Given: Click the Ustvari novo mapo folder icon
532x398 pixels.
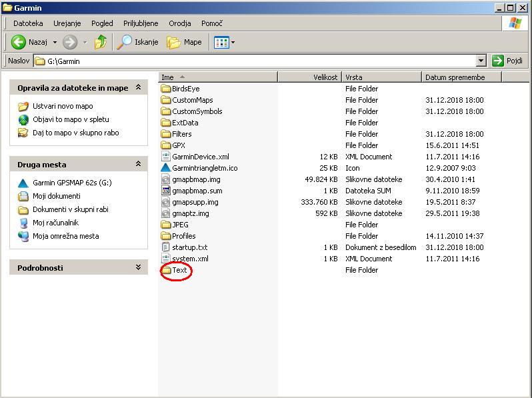Looking at the screenshot, I should coord(23,106).
